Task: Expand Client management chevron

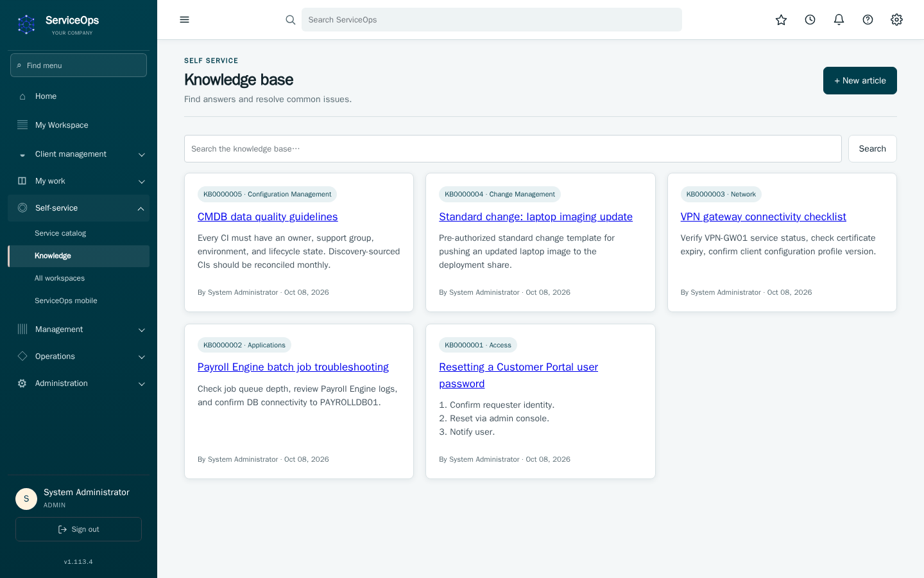Action: (x=142, y=155)
